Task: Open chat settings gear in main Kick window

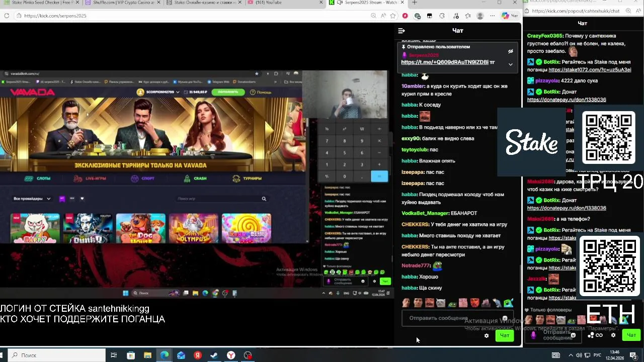Action: point(486,336)
